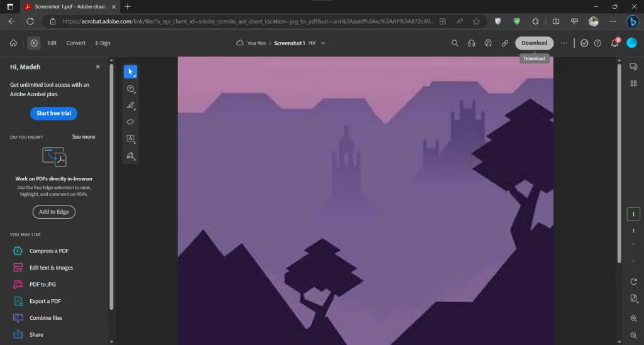
Task: Open the more options ellipsis in Acrobat header
Action: [x=564, y=43]
